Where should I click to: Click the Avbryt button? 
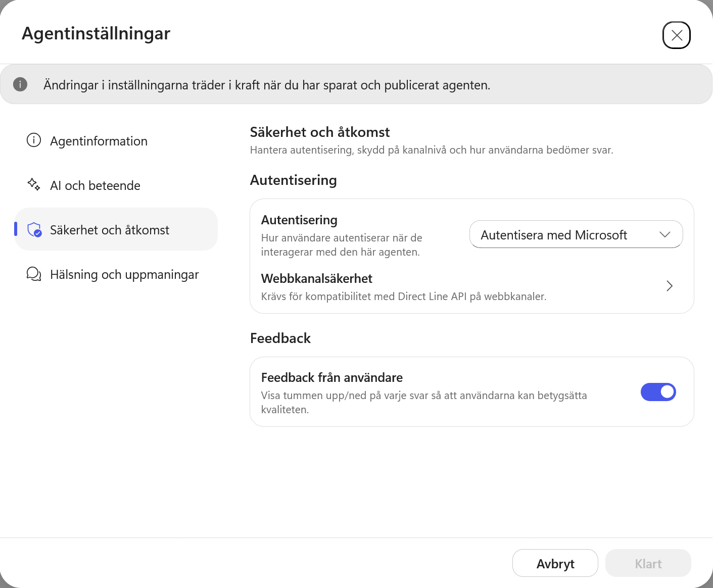(x=555, y=563)
